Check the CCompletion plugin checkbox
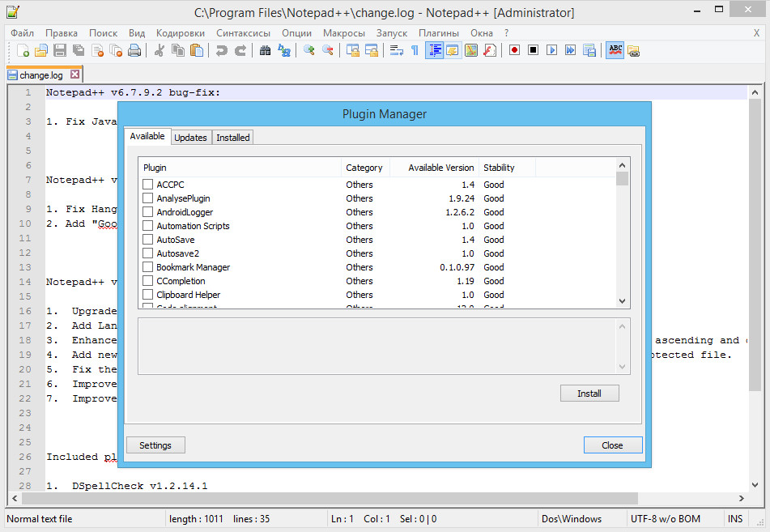 [147, 280]
